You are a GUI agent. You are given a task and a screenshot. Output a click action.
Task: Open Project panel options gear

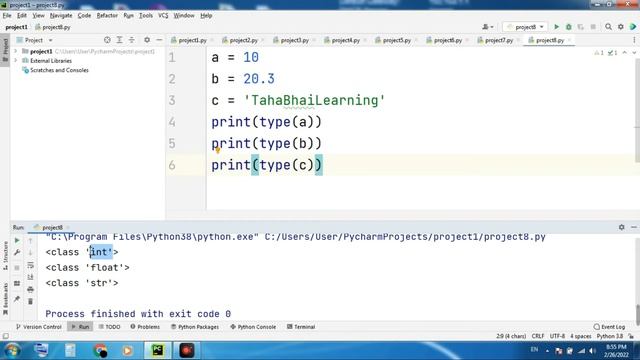click(x=147, y=40)
